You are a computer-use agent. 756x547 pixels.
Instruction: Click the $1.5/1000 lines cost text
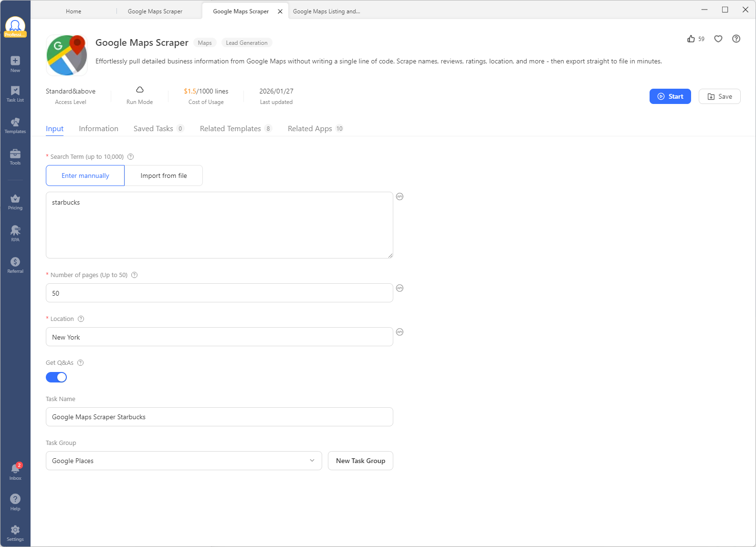click(206, 91)
